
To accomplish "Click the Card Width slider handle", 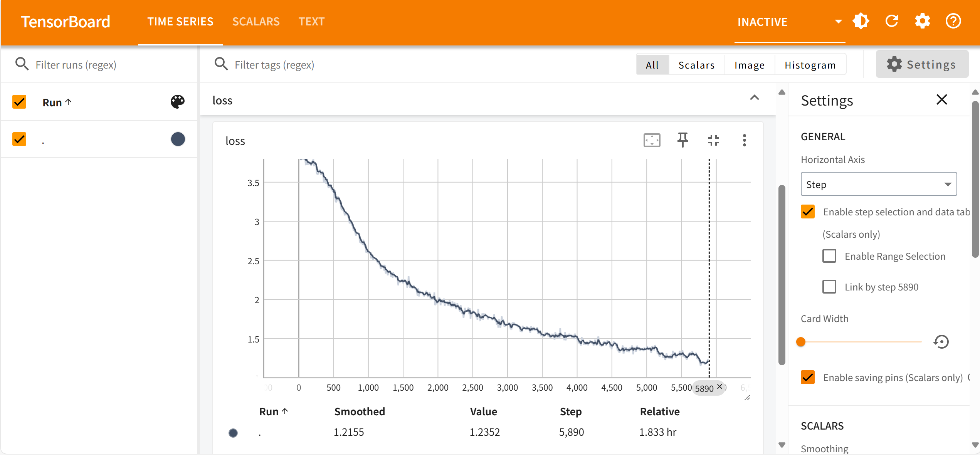I will pyautogui.click(x=801, y=342).
